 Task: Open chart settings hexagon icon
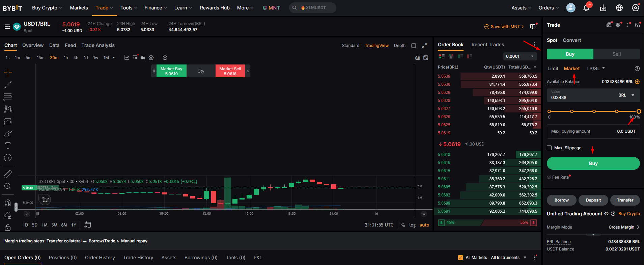coord(151,58)
